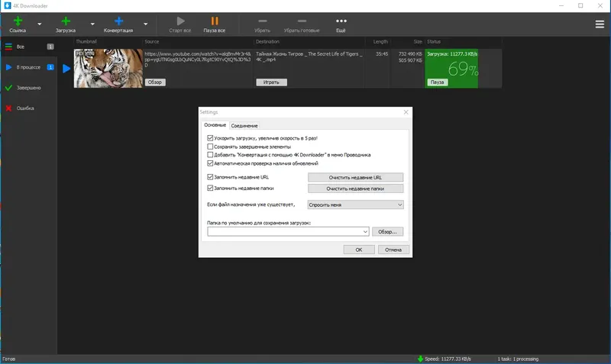Click the green down-arrow speed icon in status bar

coord(420,359)
